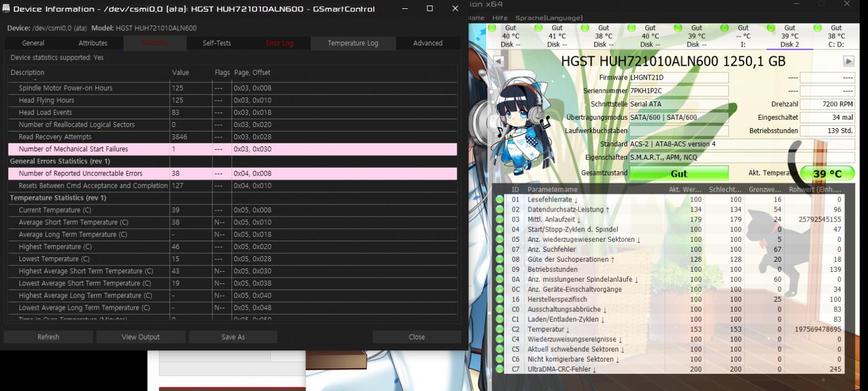Image resolution: width=868 pixels, height=391 pixels.
Task: Click the green Gut health status button
Action: [679, 173]
